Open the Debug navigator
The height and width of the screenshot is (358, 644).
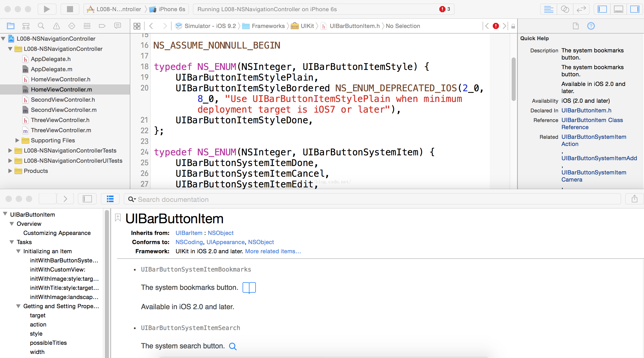coord(87,26)
